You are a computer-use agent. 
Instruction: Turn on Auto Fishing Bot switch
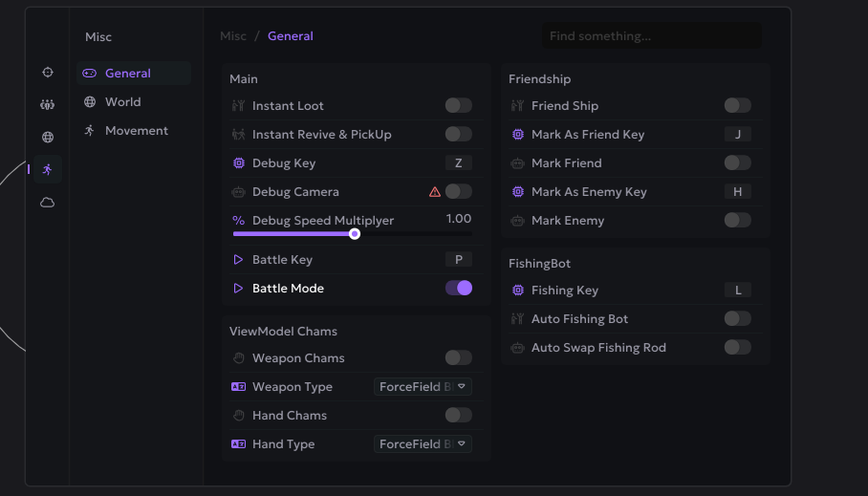737,319
